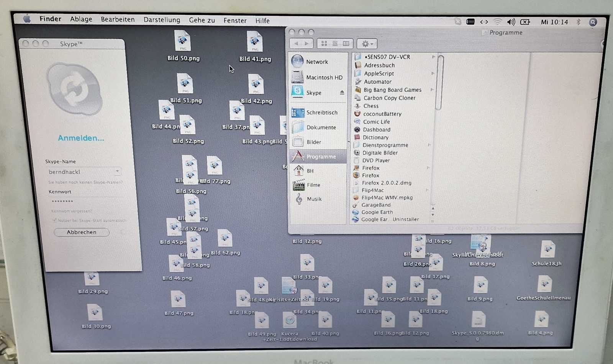Eject the Skype volume
613x364 pixels.
click(x=342, y=93)
